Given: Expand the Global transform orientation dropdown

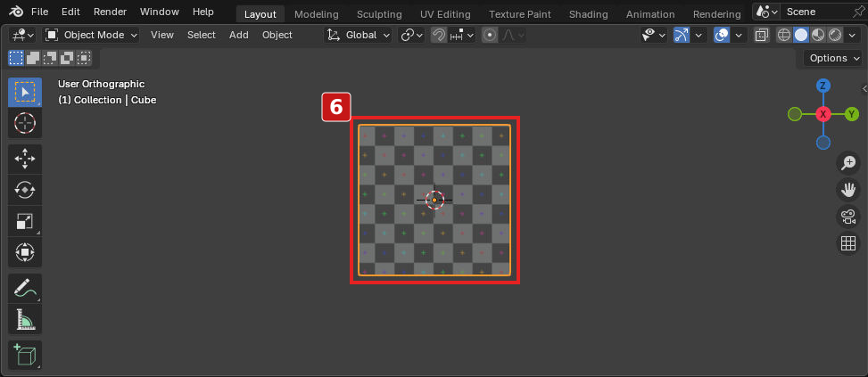Looking at the screenshot, I should 358,35.
